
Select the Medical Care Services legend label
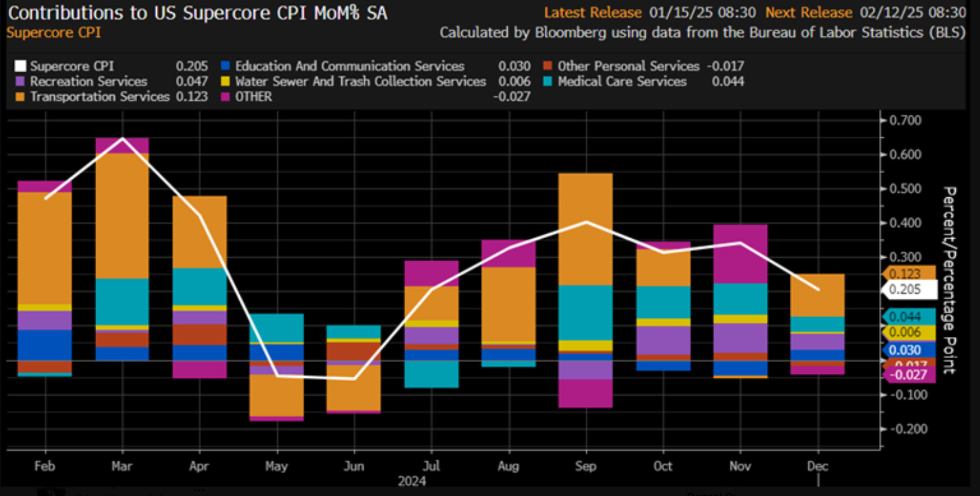(622, 81)
